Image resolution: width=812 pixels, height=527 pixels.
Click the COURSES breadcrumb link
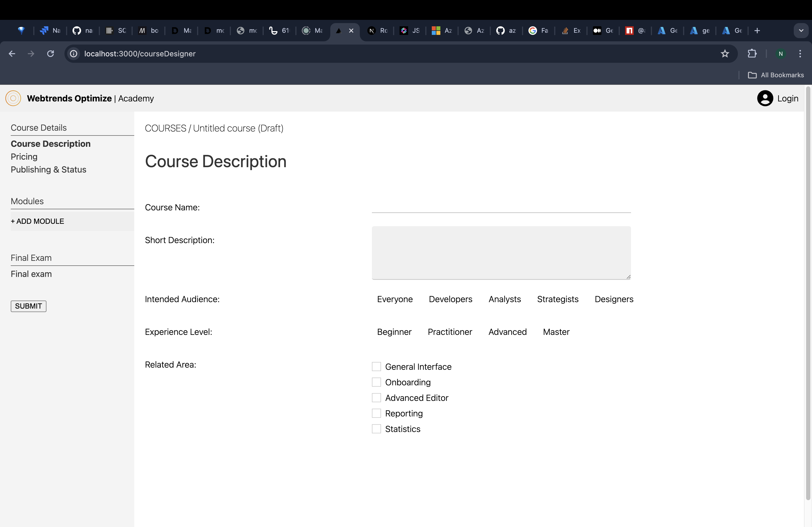pyautogui.click(x=165, y=129)
